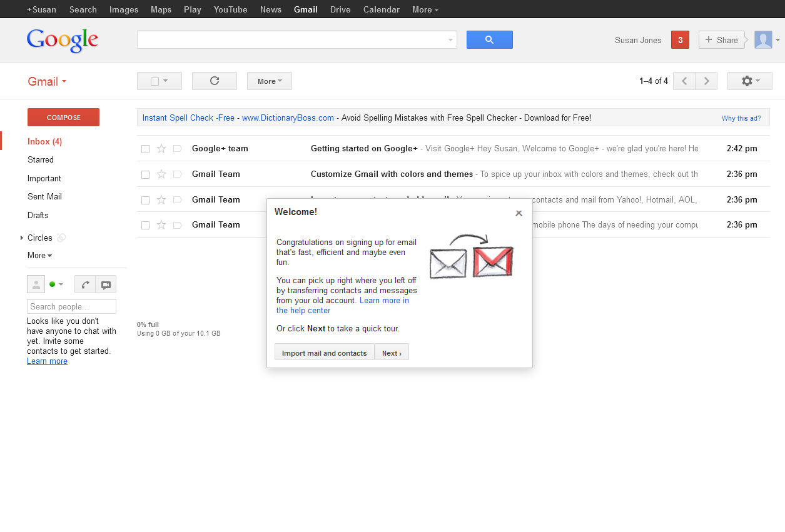
Task: Open the More actions toolbar dropdown
Action: [x=270, y=81]
